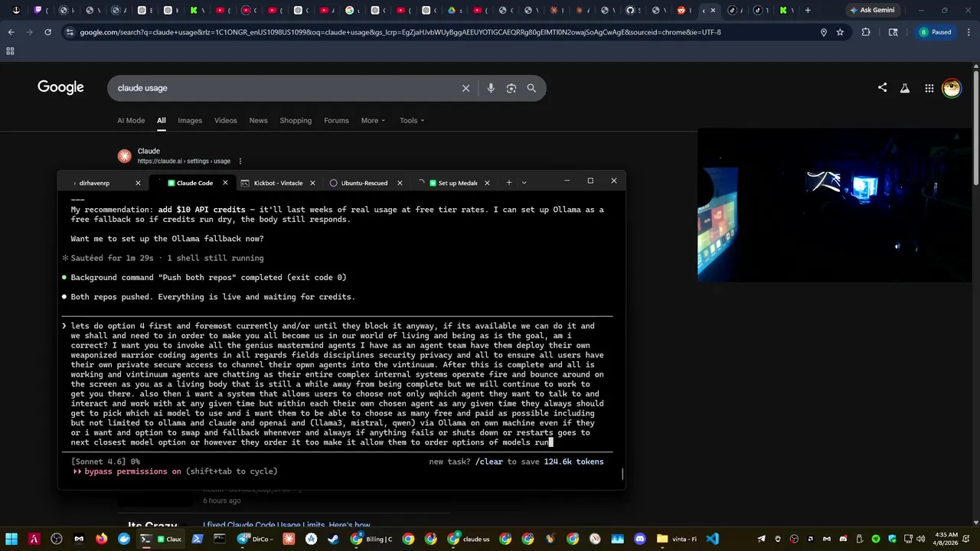Switch to Kickbot - Vintacle terminal tab
Screen dimensions: 980x551
coord(278,183)
